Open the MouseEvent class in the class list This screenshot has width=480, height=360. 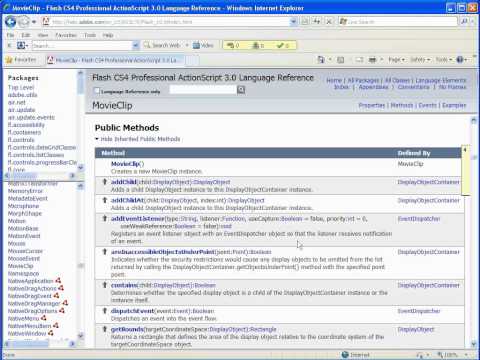(24, 258)
